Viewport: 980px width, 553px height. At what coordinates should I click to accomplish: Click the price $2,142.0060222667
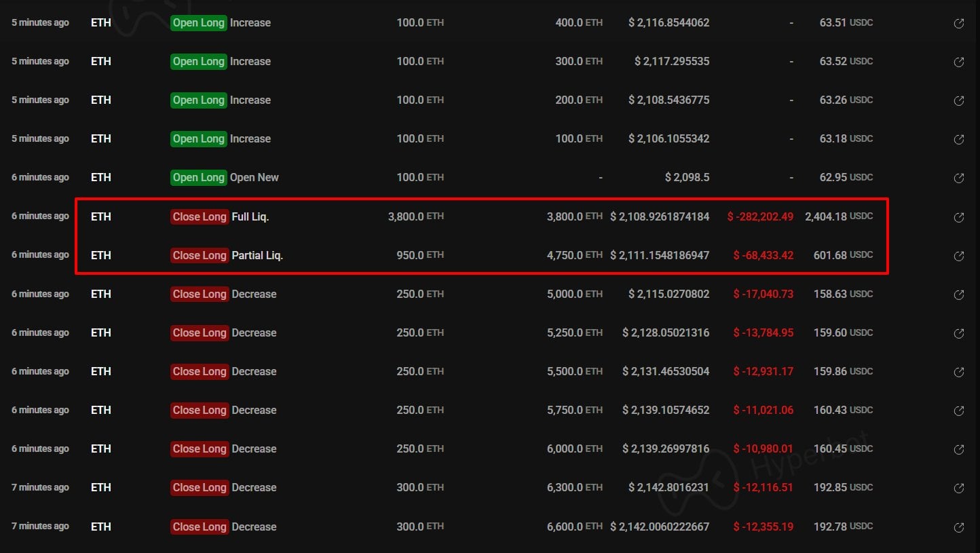point(660,527)
